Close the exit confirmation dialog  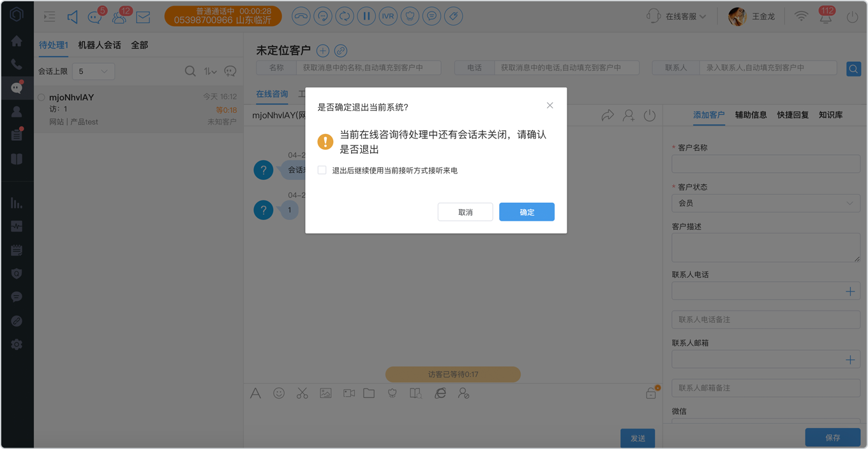(550, 105)
